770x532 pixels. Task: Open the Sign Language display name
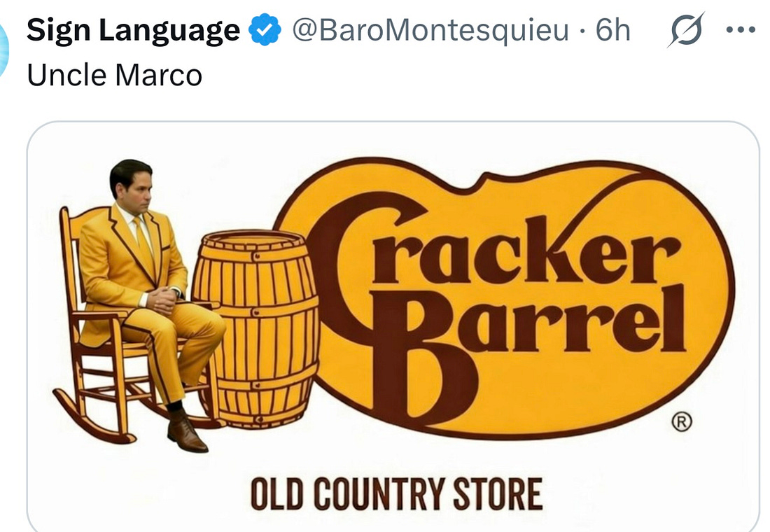pos(133,31)
